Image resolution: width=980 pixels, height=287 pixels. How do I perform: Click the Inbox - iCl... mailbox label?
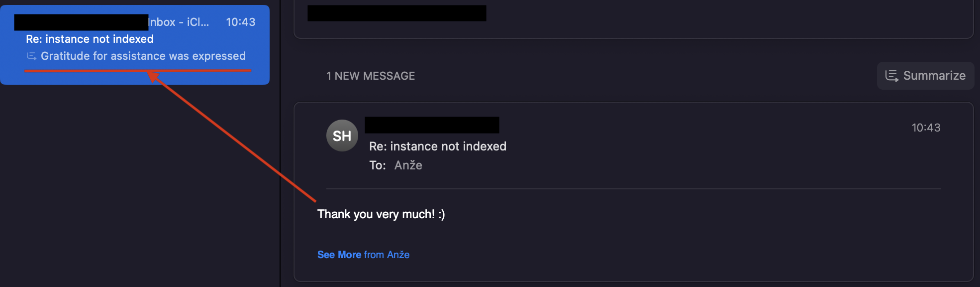pyautogui.click(x=179, y=22)
